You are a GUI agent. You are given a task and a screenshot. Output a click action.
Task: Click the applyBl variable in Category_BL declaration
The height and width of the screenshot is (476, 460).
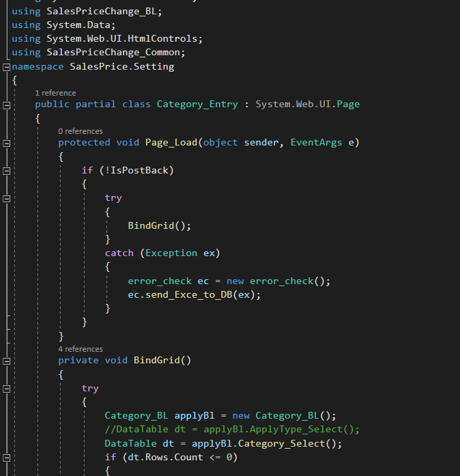(195, 416)
